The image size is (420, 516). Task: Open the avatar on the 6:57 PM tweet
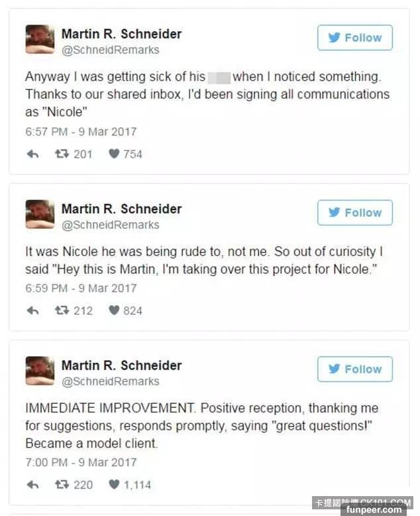coord(40,39)
